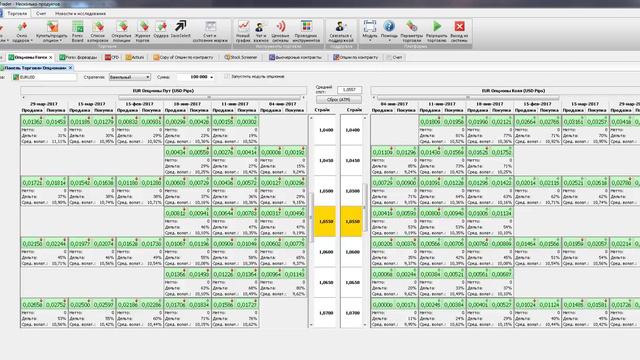The height and width of the screenshot is (360, 640).
Task: Click call price 0,00171 at strike 1,0700
Action: [406, 305]
